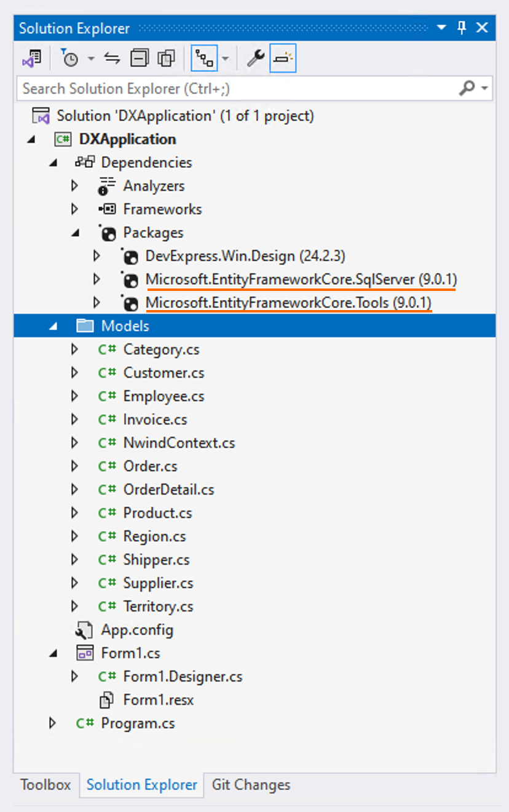Click the Pending Changes Filter clock icon
Image resolution: width=509 pixels, height=812 pixels.
(x=70, y=59)
